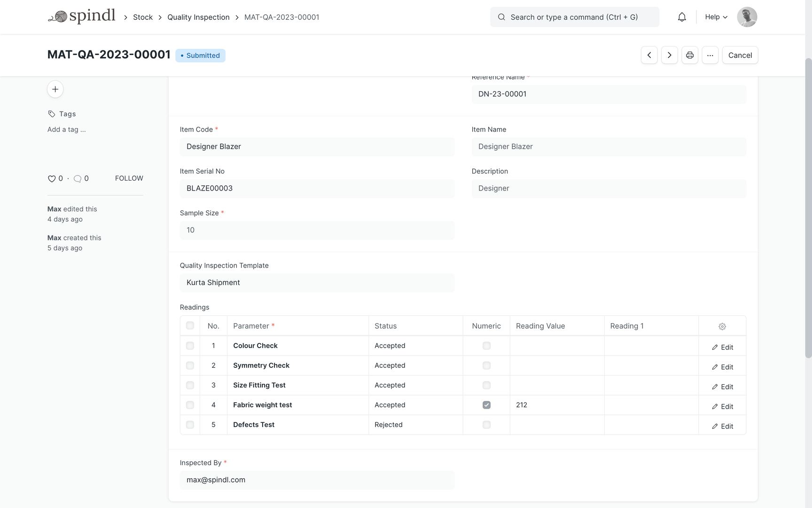Click the Sample Size input field
This screenshot has height=508, width=812.
coord(317,230)
